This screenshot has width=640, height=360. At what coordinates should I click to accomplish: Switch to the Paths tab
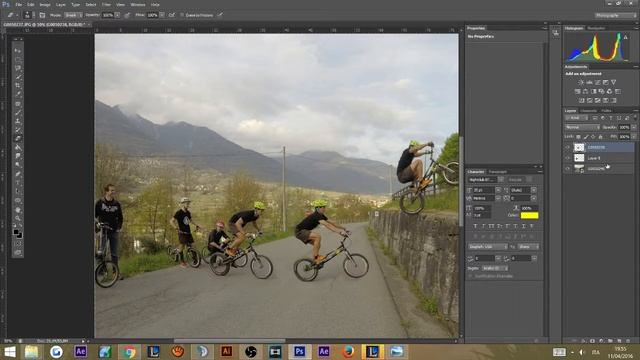[607, 111]
